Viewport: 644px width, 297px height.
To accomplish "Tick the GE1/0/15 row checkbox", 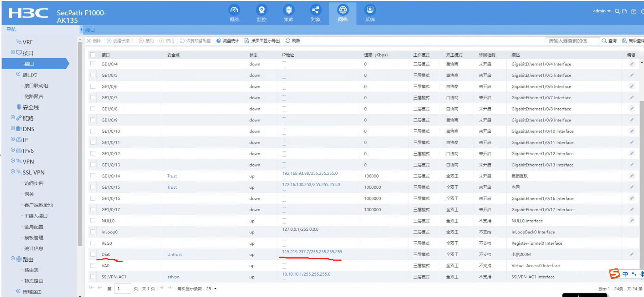I will click(x=93, y=187).
